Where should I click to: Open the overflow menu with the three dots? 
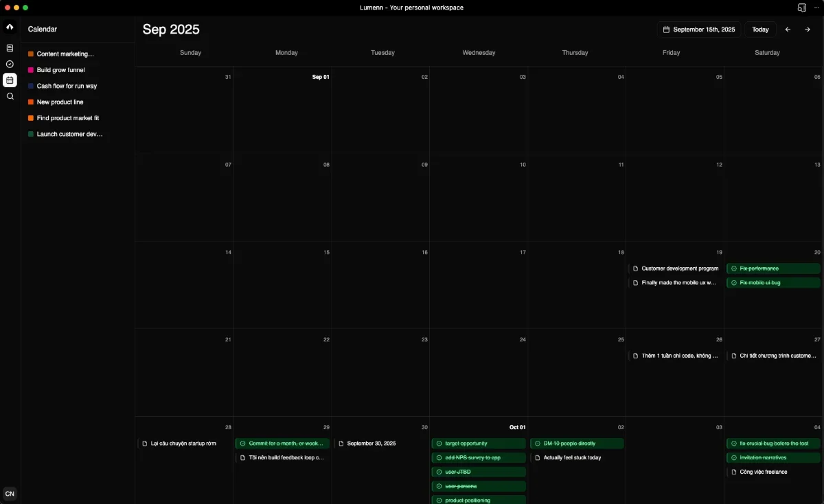(x=817, y=8)
